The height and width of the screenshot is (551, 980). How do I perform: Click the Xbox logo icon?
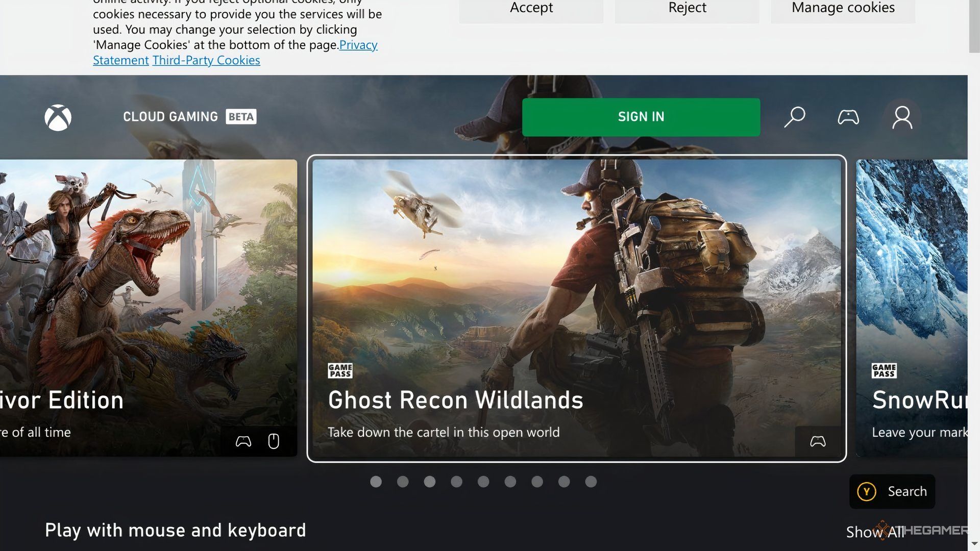tap(58, 116)
